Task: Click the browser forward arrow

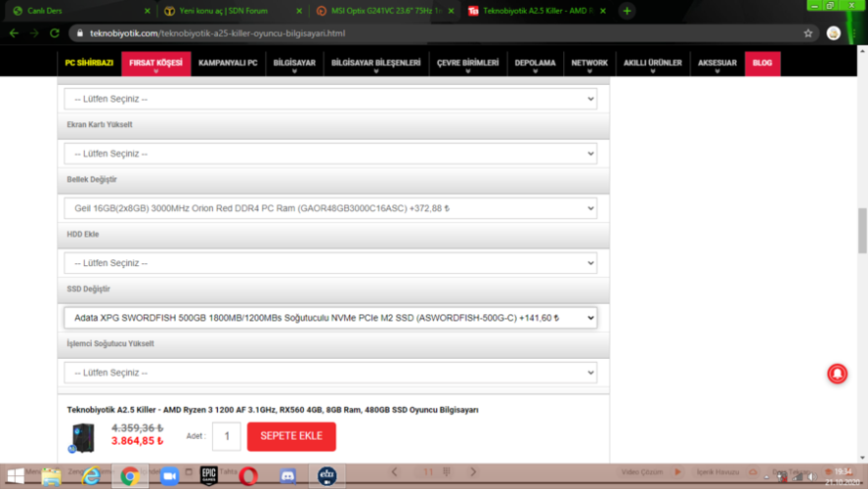Action: click(x=34, y=33)
